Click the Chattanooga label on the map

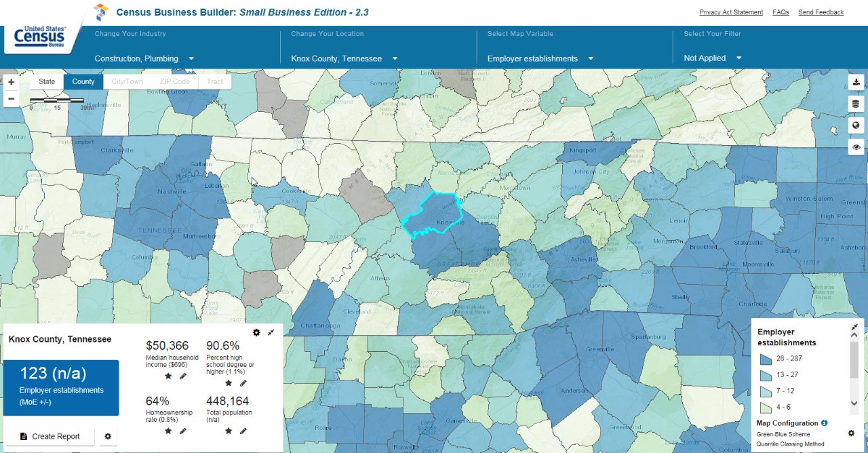(x=321, y=325)
